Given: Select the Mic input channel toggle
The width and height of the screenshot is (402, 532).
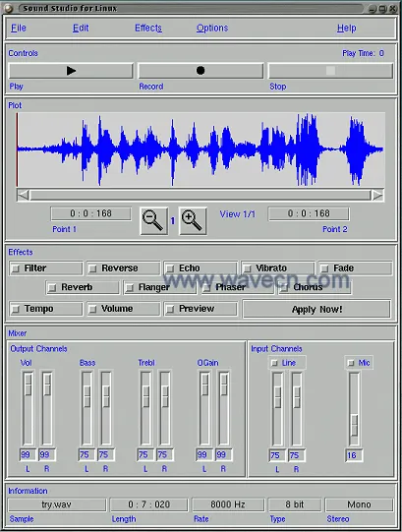Looking at the screenshot, I should click(359, 363).
